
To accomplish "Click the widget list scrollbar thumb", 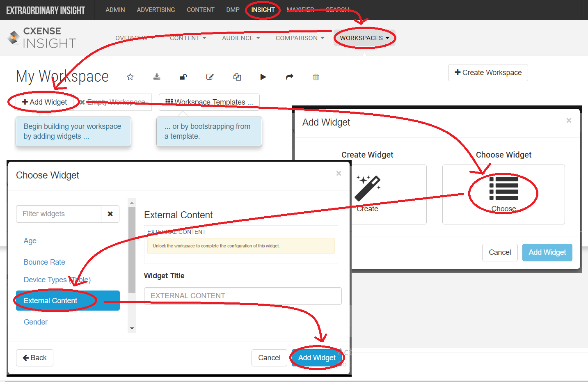I will coord(132,249).
